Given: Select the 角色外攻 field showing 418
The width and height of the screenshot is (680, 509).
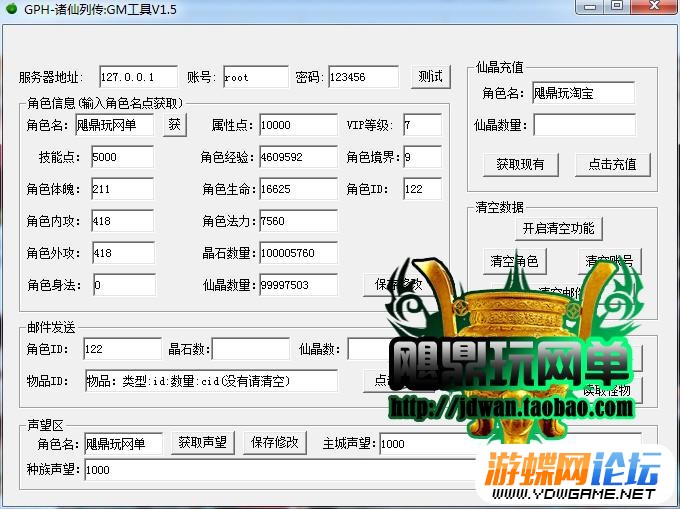Looking at the screenshot, I should [123, 253].
